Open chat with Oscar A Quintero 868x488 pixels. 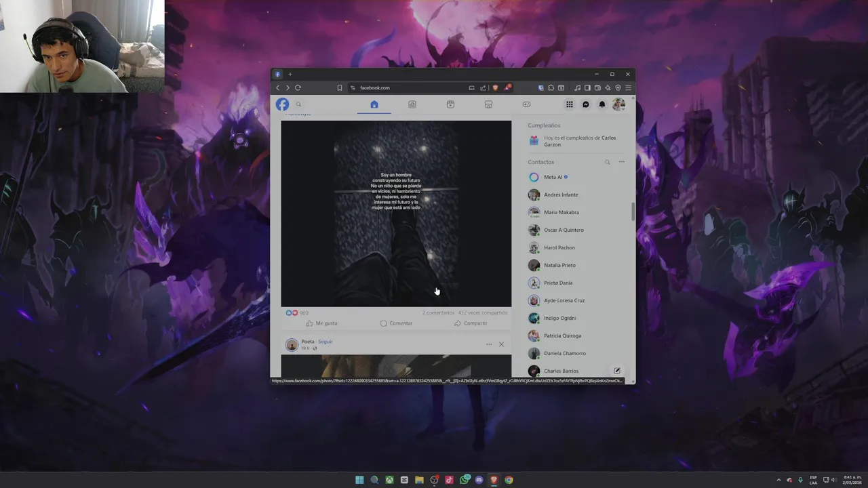(576, 230)
